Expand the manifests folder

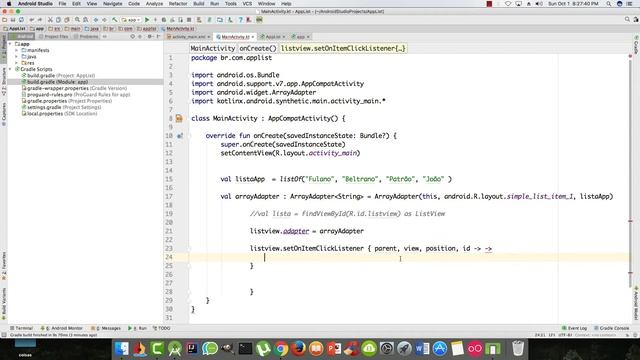17,50
